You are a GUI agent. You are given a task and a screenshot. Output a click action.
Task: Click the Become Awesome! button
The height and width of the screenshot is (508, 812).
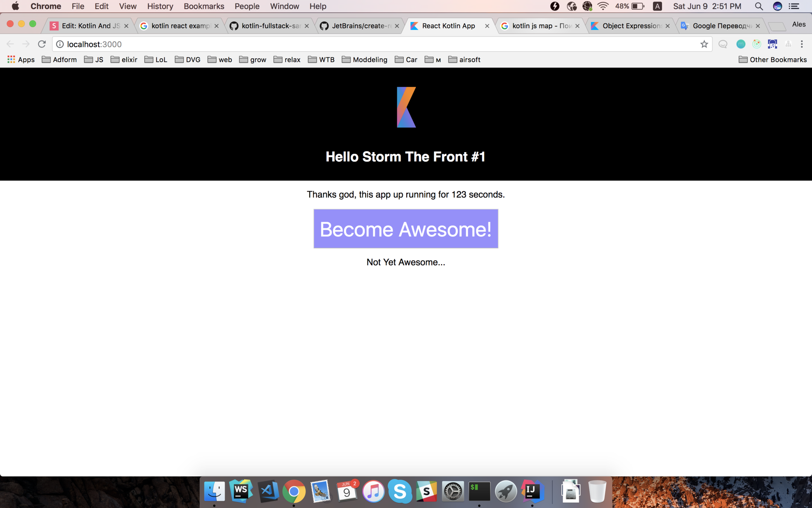click(x=406, y=229)
